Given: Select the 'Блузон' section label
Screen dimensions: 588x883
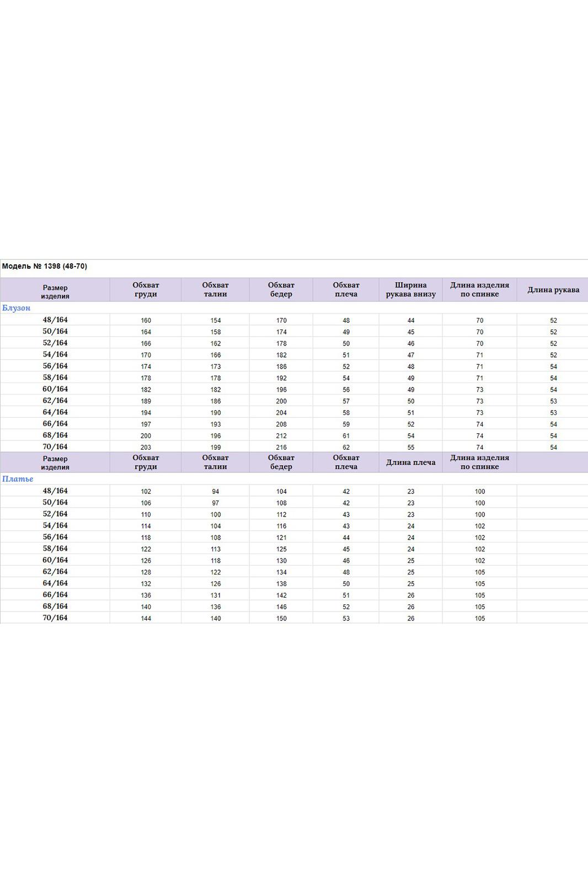Looking at the screenshot, I should (17, 308).
